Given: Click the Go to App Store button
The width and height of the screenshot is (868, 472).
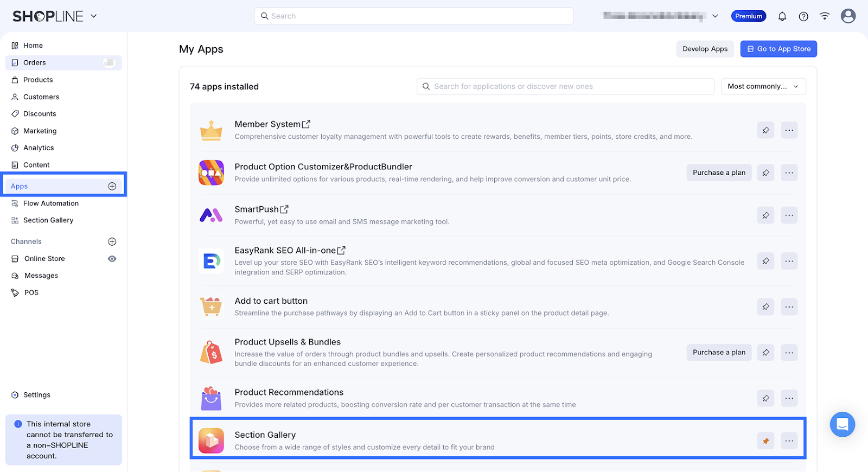Looking at the screenshot, I should pos(778,49).
